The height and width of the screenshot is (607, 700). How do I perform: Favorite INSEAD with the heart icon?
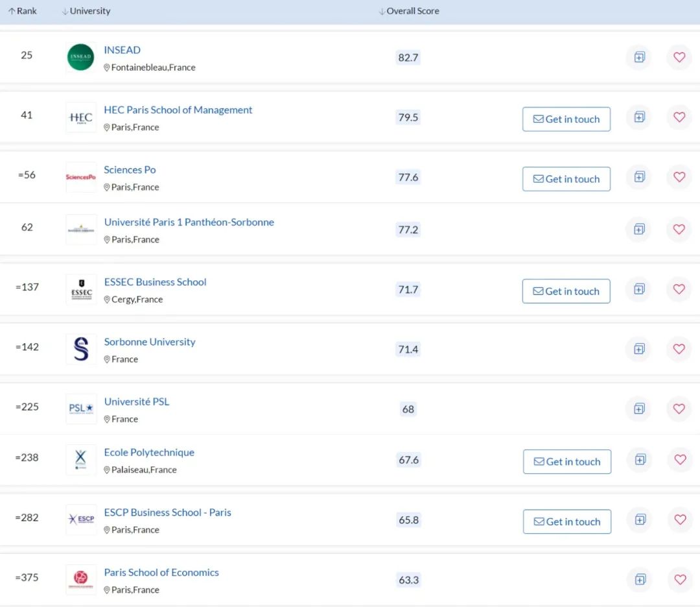(x=679, y=57)
